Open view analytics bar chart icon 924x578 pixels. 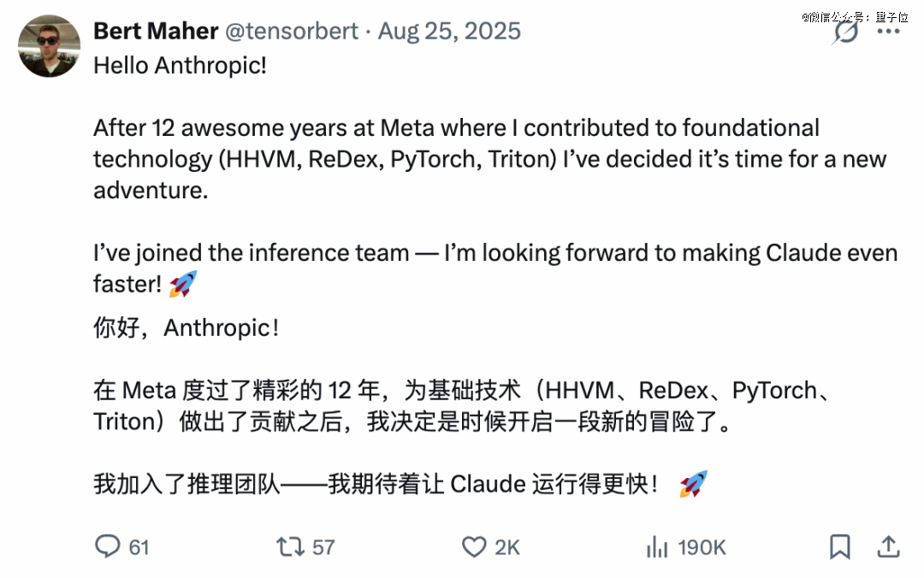656,546
